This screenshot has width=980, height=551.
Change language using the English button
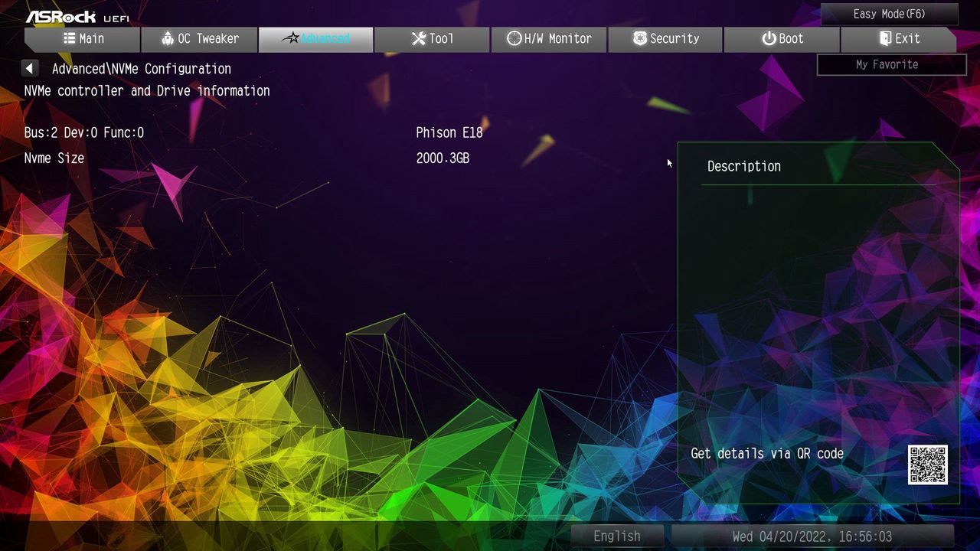click(x=617, y=536)
